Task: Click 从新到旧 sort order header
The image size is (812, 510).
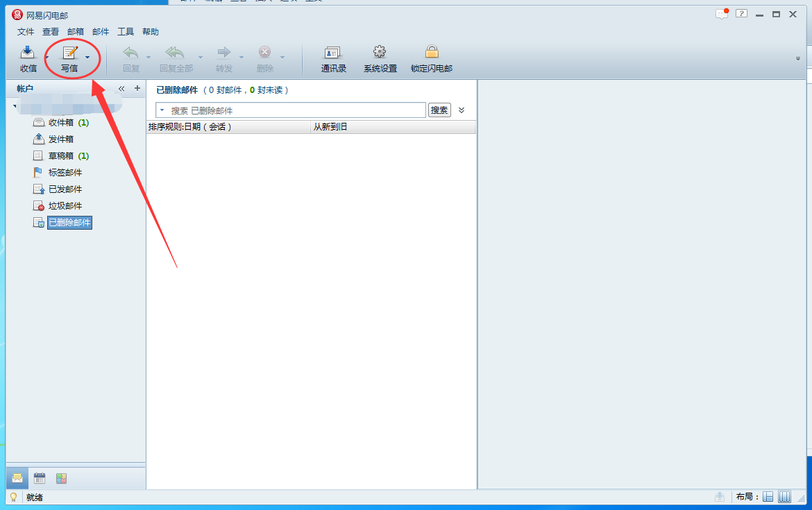Action: click(393, 127)
